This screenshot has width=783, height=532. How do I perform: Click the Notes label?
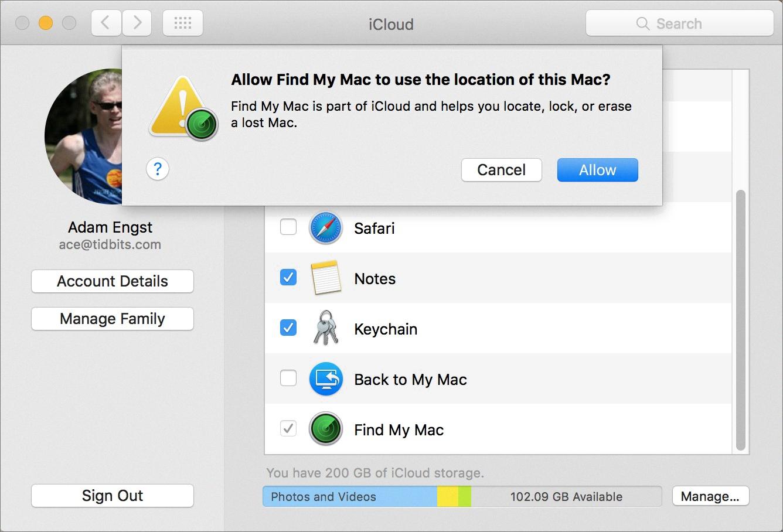[375, 279]
